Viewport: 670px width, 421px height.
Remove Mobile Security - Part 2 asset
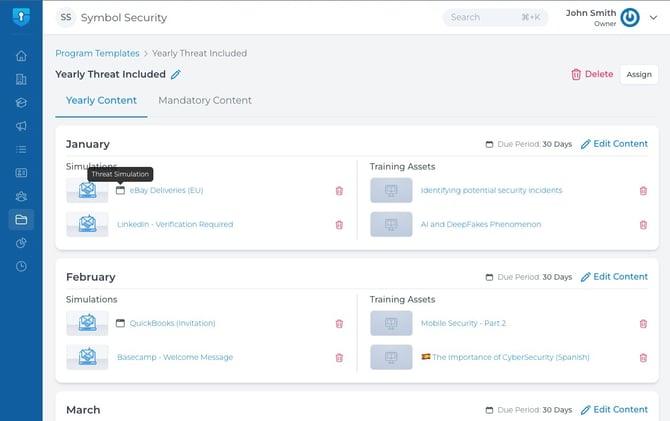click(x=643, y=323)
